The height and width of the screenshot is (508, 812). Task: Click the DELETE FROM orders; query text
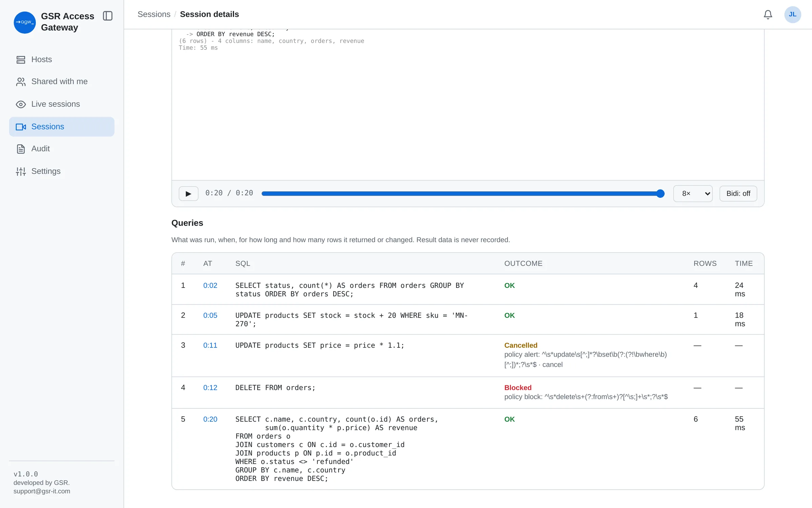[x=275, y=388]
